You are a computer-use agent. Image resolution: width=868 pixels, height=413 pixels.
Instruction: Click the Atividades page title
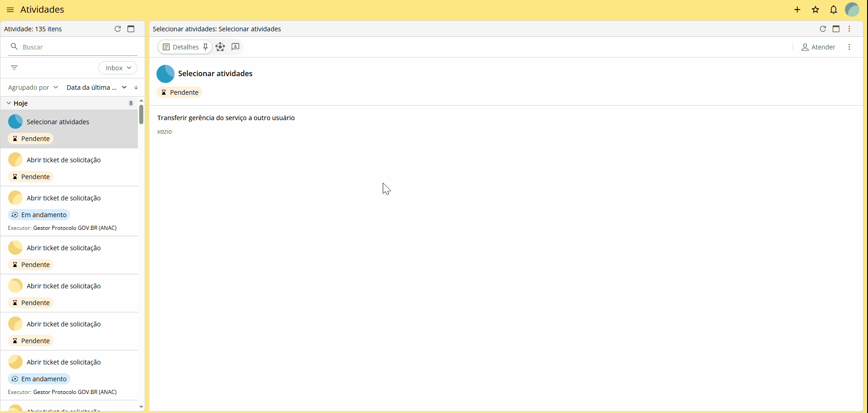(x=42, y=10)
